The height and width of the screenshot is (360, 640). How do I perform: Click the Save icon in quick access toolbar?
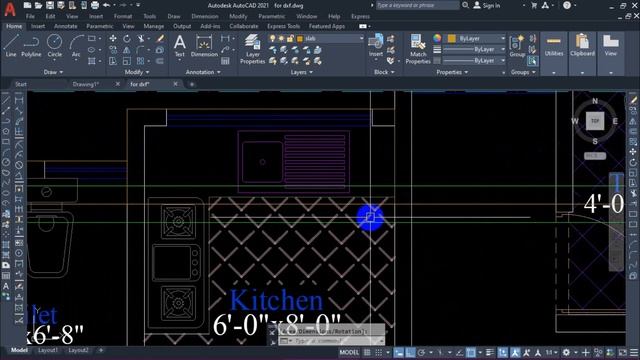pyautogui.click(x=49, y=5)
